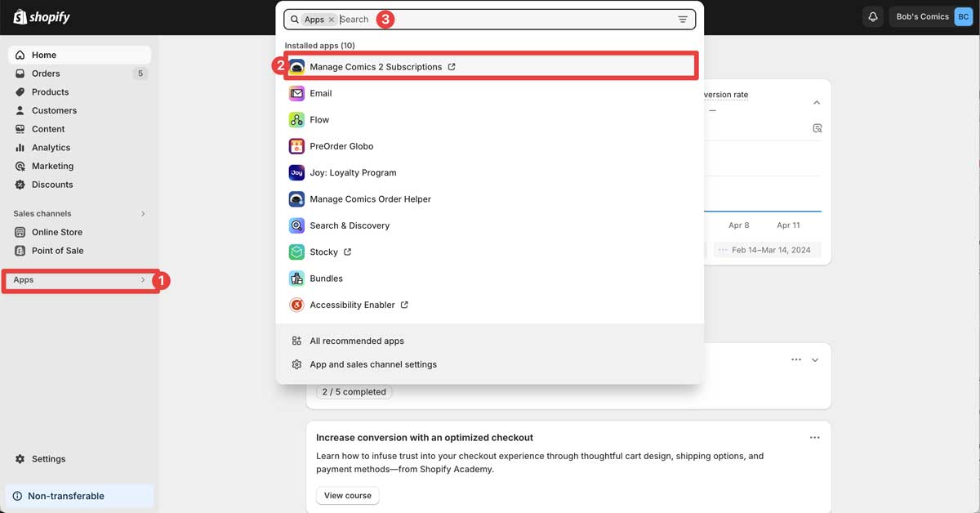Go to Home in sidebar
Screen dimensions: 980x513
79,55
